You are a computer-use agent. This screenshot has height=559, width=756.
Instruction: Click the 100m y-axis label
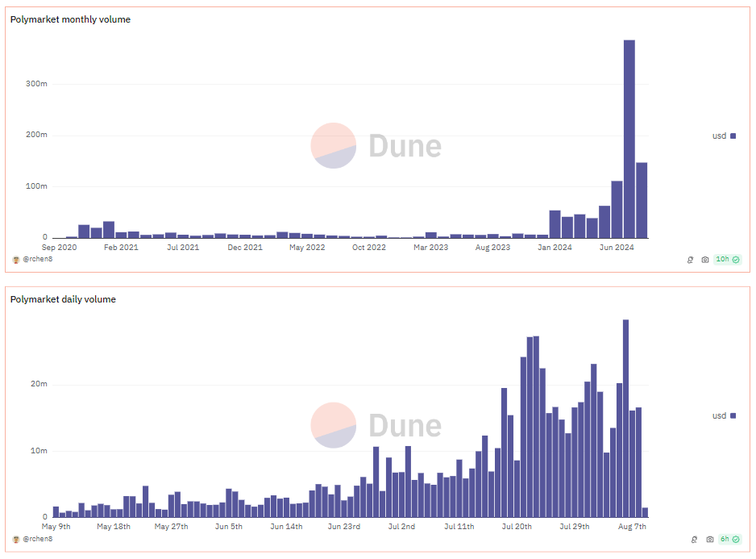tap(36, 186)
